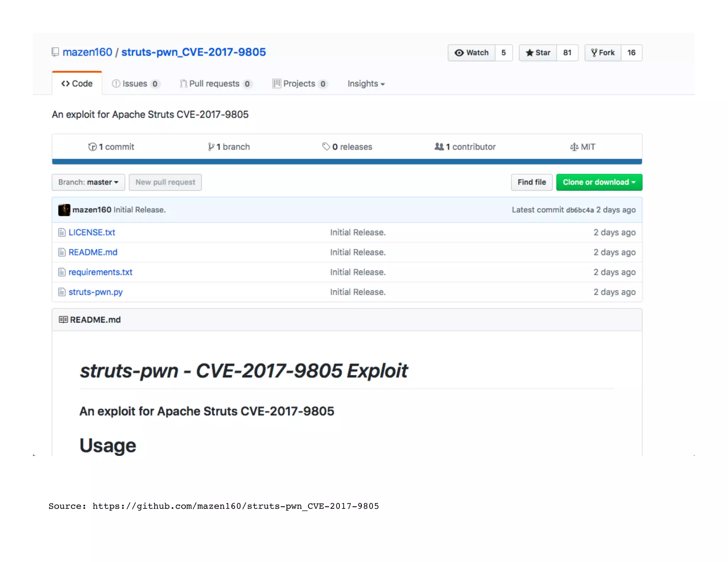Open mazen160 commit author link
Image resolution: width=728 pixels, height=562 pixels.
(92, 210)
